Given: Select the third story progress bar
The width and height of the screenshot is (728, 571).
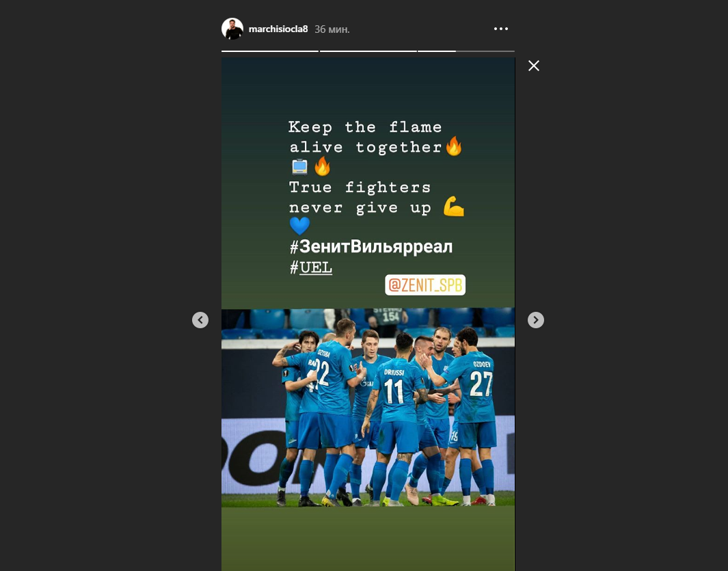Looking at the screenshot, I should pos(466,51).
